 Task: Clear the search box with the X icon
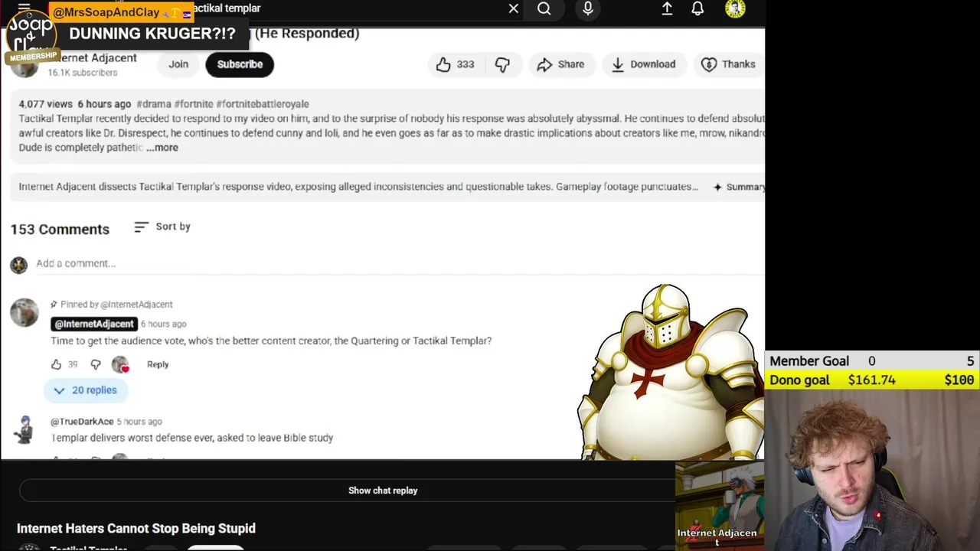(514, 8)
